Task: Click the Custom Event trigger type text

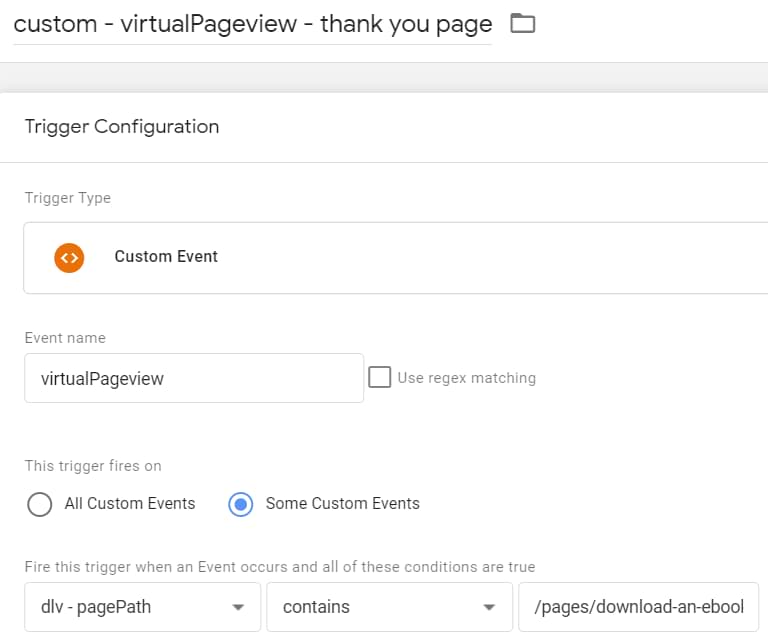Action: 166,257
